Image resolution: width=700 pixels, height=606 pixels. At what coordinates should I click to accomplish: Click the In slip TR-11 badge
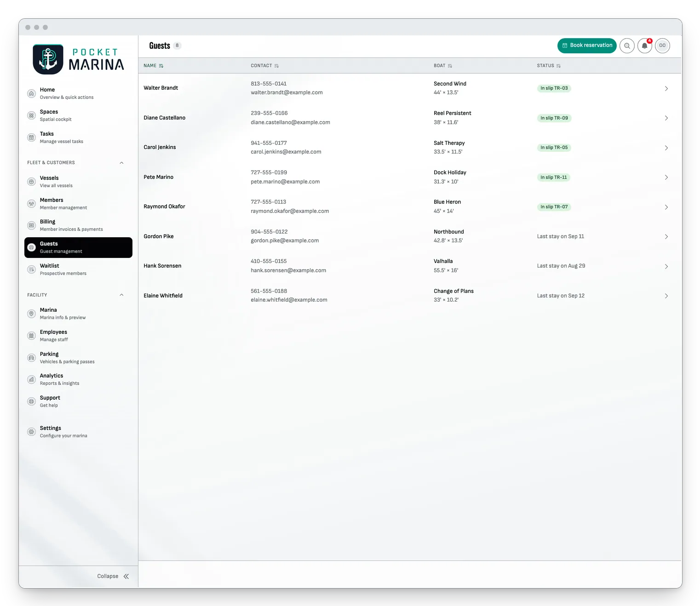[x=554, y=177]
